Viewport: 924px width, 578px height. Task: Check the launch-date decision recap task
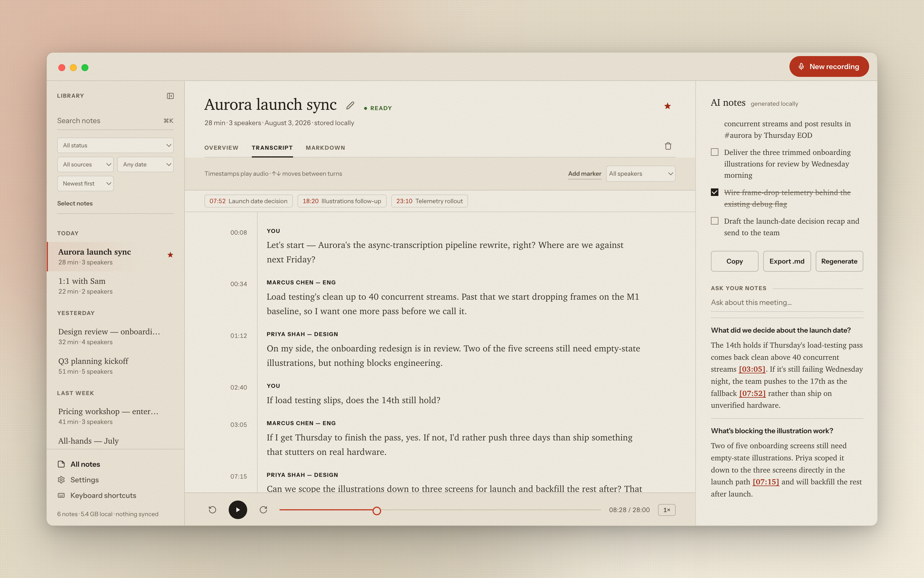coord(714,221)
